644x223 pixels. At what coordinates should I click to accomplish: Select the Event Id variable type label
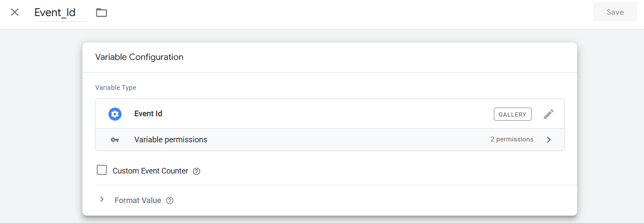click(148, 114)
